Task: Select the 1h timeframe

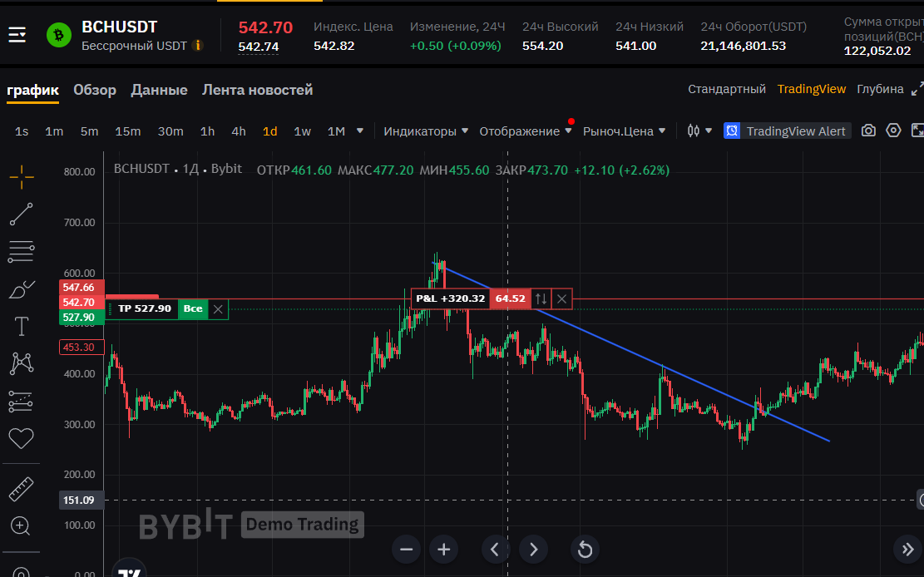Action: [x=207, y=131]
